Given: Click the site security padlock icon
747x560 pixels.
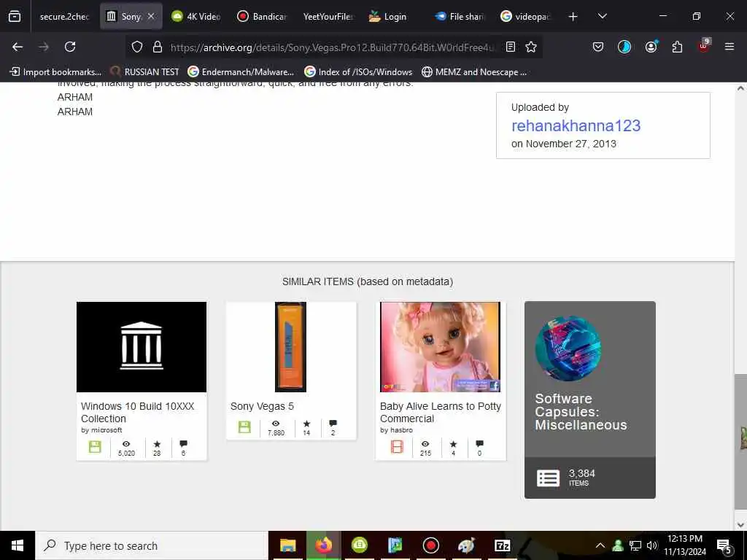Looking at the screenshot, I should click(158, 47).
